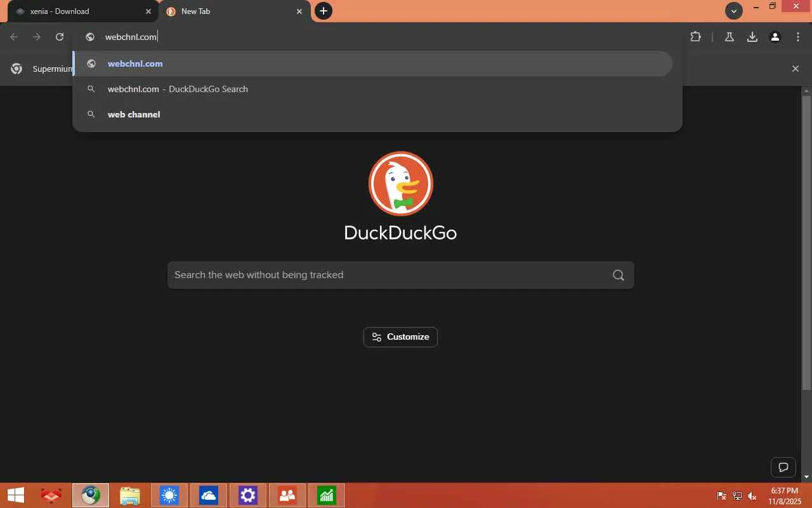Open the feedback chat bubble on the page
The height and width of the screenshot is (508, 812).
783,468
